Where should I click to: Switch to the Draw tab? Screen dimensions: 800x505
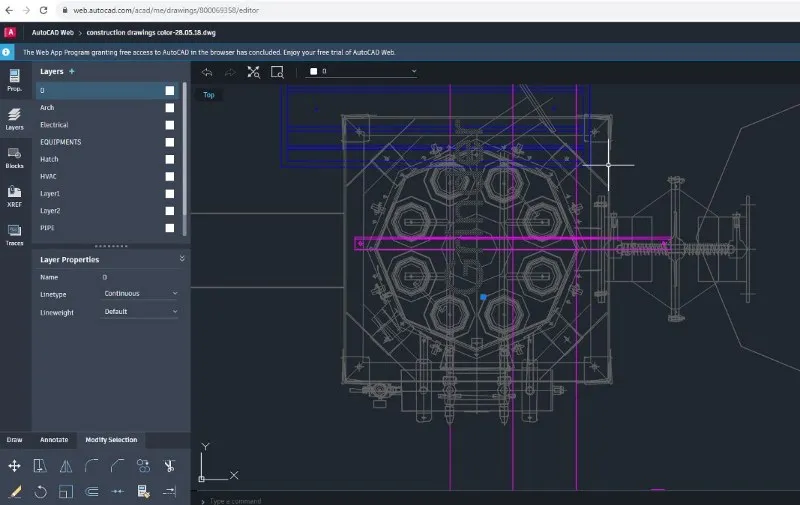coord(14,439)
